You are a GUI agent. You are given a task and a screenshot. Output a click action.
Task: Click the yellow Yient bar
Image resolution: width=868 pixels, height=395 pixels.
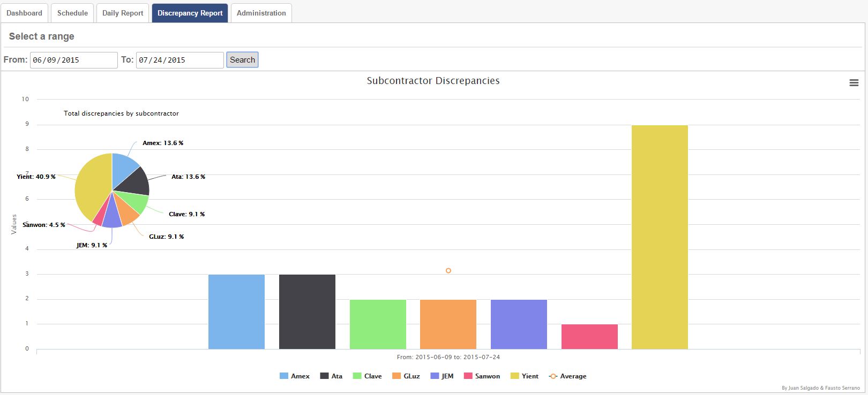pos(660,237)
